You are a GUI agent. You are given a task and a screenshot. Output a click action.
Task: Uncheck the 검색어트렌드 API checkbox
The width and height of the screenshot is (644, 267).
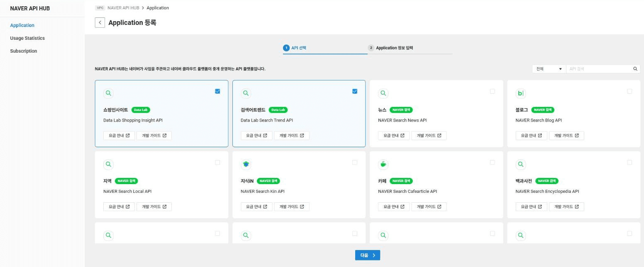[x=355, y=91]
